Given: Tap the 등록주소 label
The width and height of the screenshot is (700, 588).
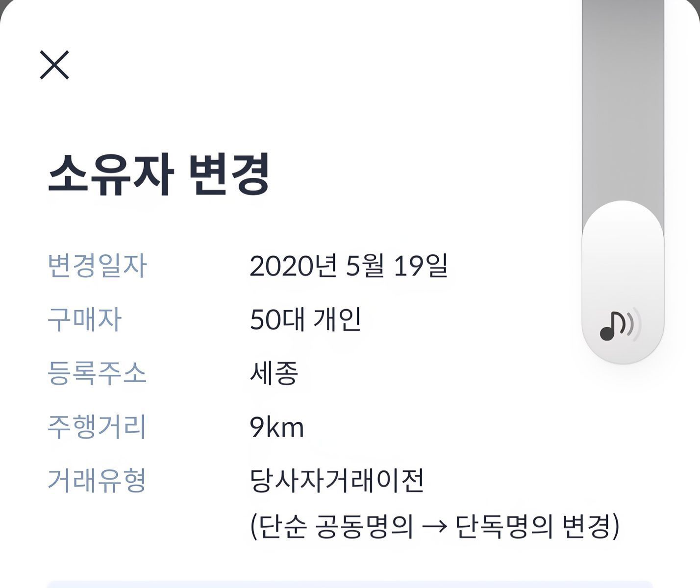Looking at the screenshot, I should (97, 373).
